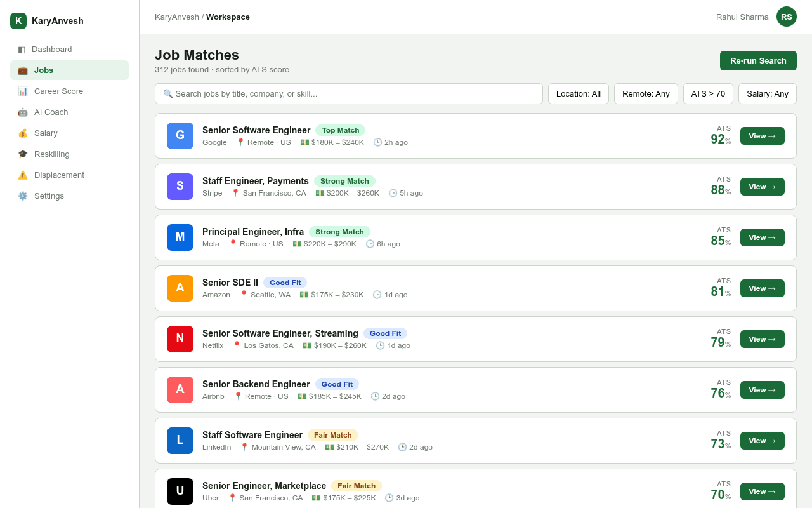Click the Uber company logo tile
This screenshot has width=812, height=508.
tap(180, 491)
